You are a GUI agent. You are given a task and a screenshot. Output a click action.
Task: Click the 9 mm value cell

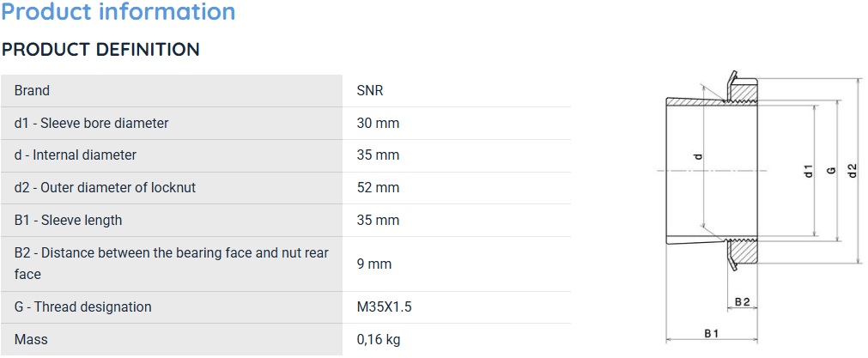click(457, 264)
